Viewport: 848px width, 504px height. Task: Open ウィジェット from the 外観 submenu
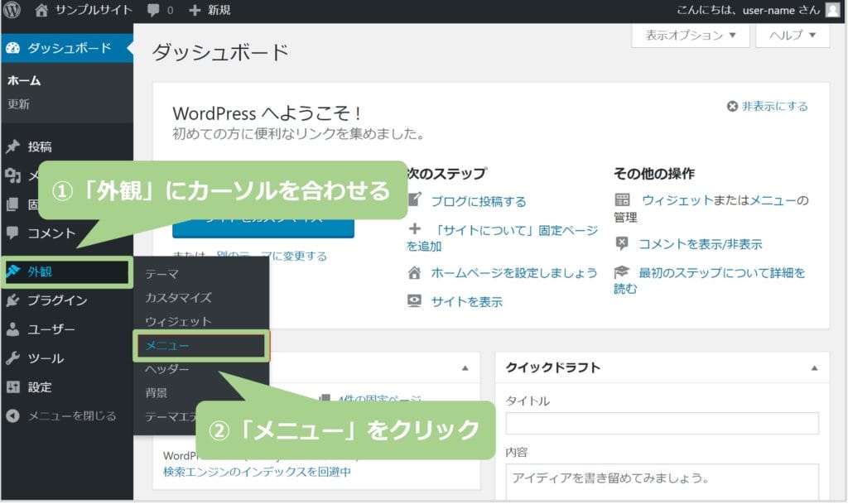178,322
